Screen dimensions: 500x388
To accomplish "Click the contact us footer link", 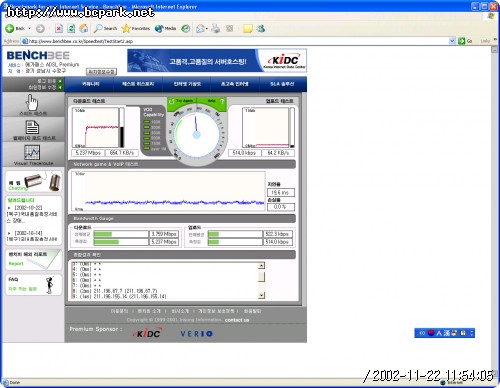I will pos(237,320).
